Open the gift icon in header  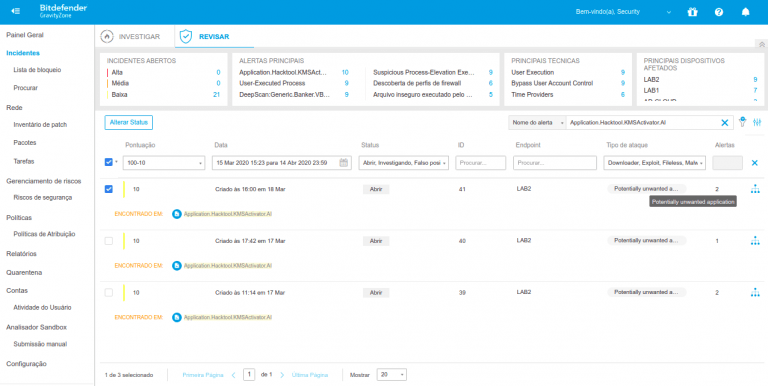[x=692, y=12]
